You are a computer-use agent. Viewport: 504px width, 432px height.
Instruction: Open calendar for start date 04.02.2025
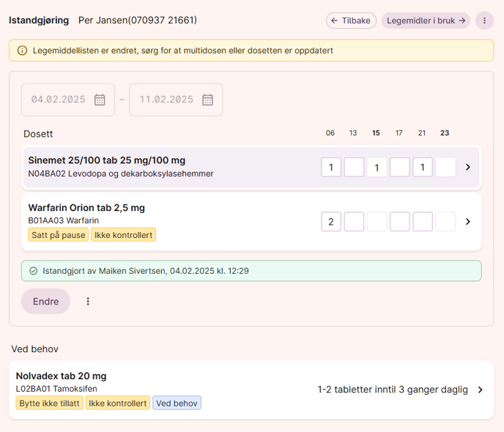(100, 100)
